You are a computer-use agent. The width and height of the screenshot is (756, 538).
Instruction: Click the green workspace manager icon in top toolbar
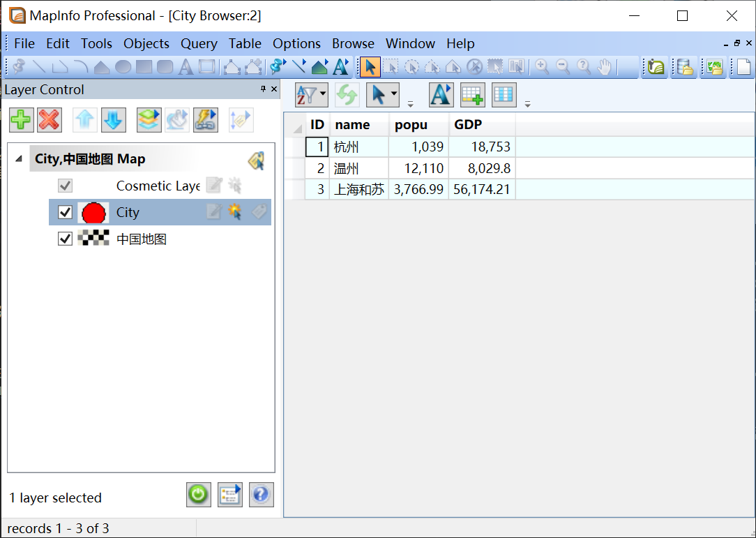click(x=656, y=66)
